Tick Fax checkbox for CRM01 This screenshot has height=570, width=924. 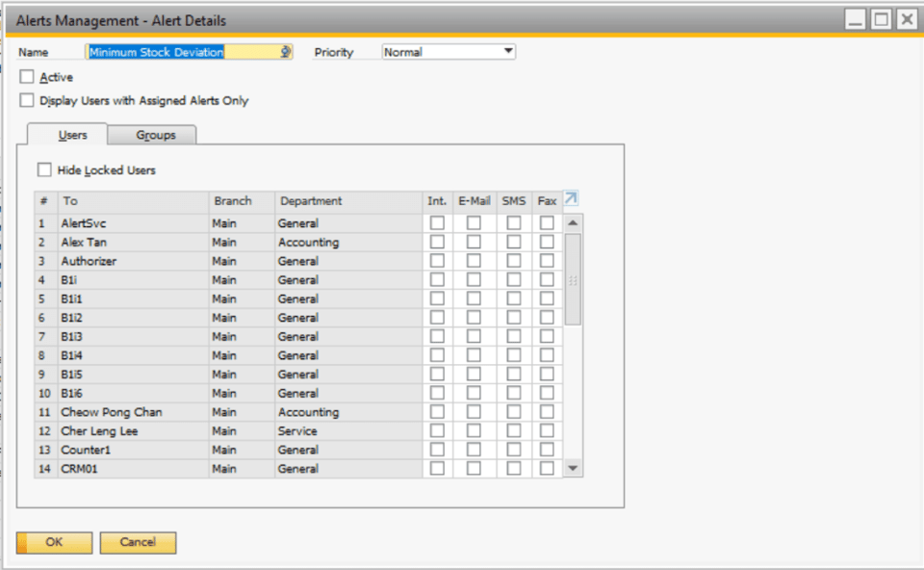(547, 468)
